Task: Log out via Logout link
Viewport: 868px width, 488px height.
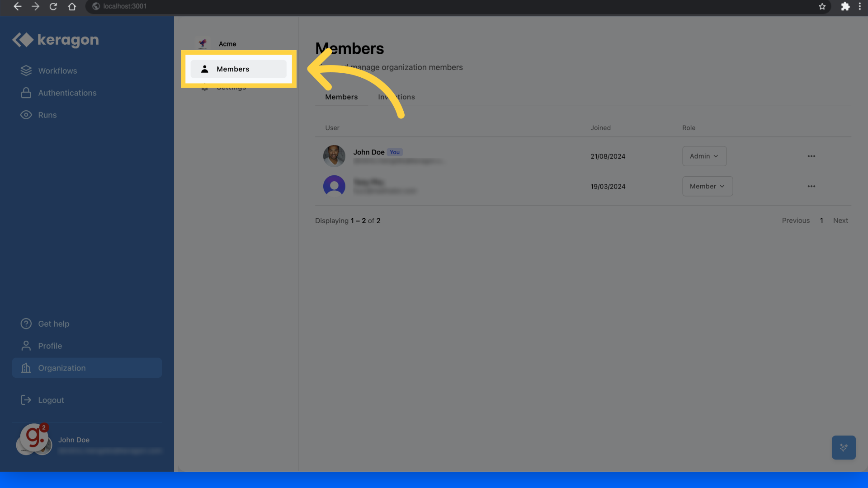Action: (51, 400)
